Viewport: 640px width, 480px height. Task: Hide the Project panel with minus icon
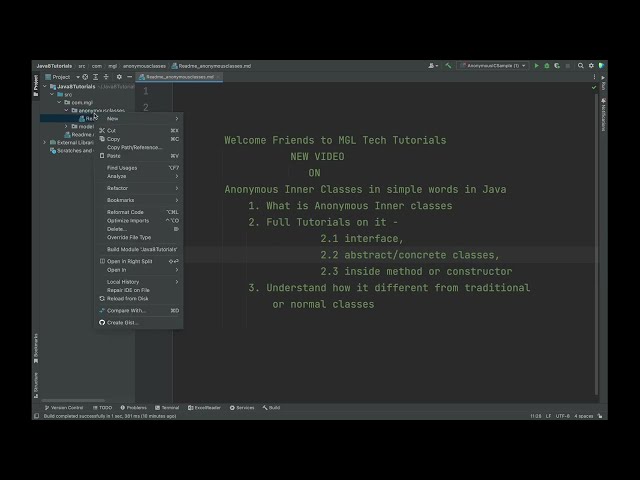click(129, 77)
